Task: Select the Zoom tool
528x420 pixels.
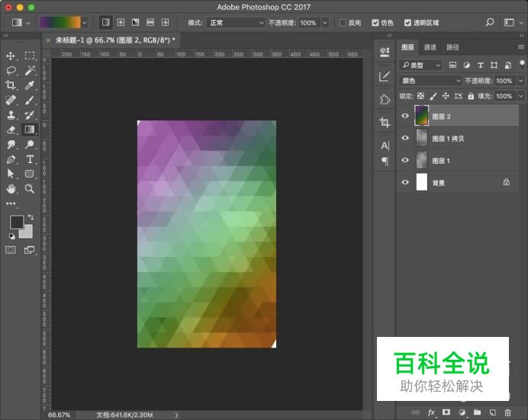Action: click(30, 188)
